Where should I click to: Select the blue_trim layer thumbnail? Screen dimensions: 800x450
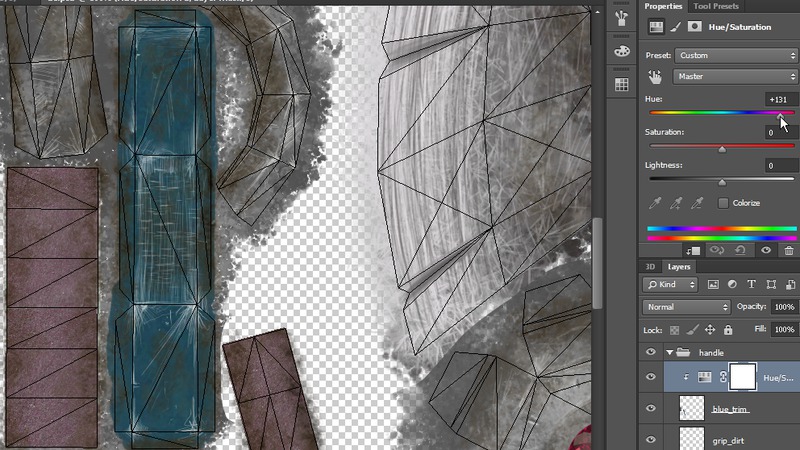click(x=692, y=408)
